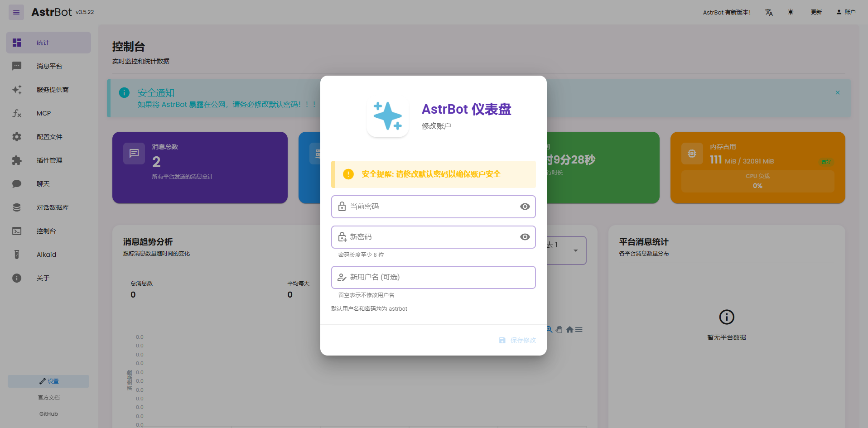The width and height of the screenshot is (868, 428).
Task: Click the 新密码 input field
Action: coord(434,237)
